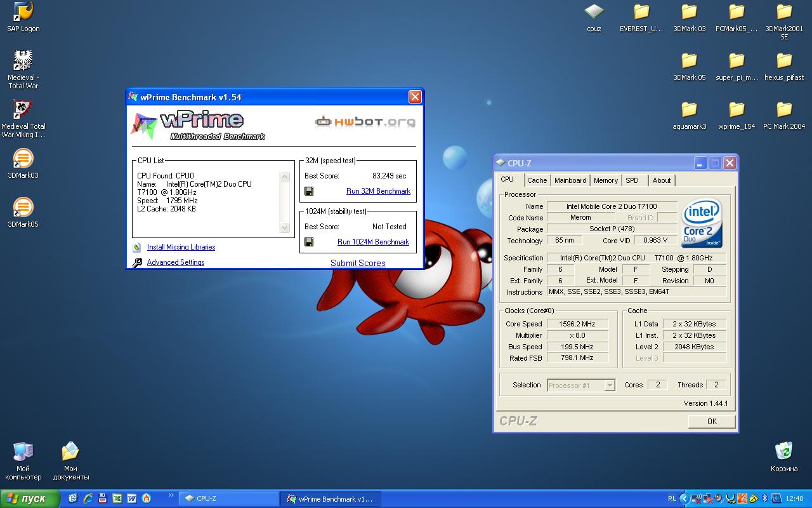Run the 32M Benchmark
This screenshot has width=812, height=508.
click(378, 191)
